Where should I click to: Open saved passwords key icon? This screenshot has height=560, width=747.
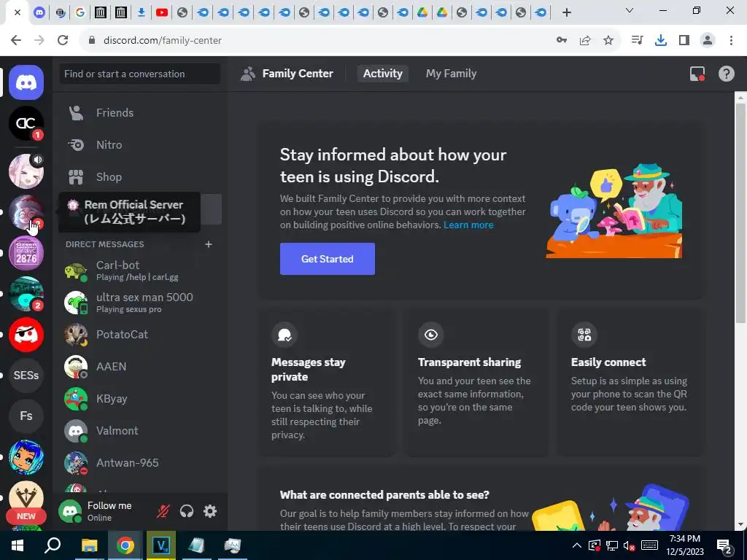562,40
